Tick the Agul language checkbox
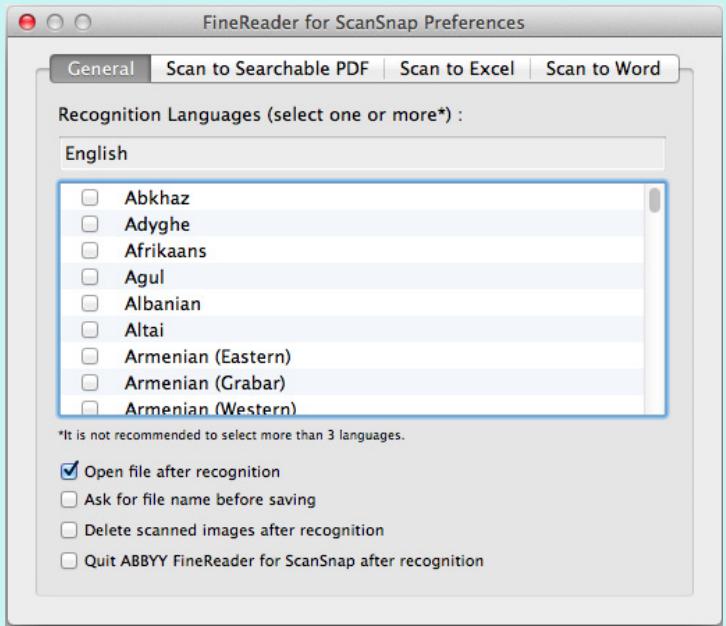The width and height of the screenshot is (726, 626). click(90, 277)
